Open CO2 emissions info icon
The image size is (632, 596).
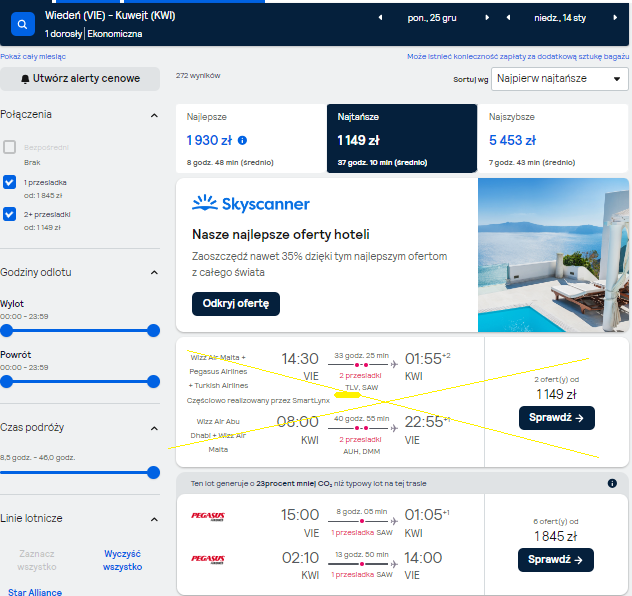point(612,483)
